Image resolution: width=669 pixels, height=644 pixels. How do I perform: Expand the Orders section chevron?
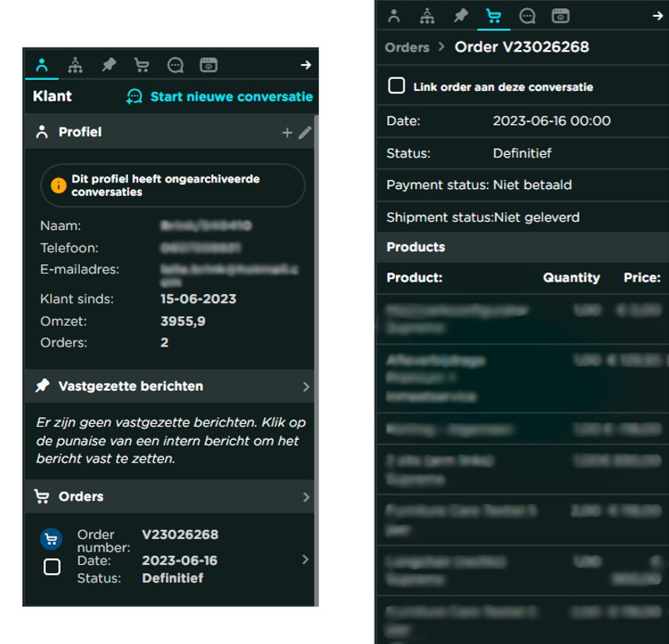(306, 497)
